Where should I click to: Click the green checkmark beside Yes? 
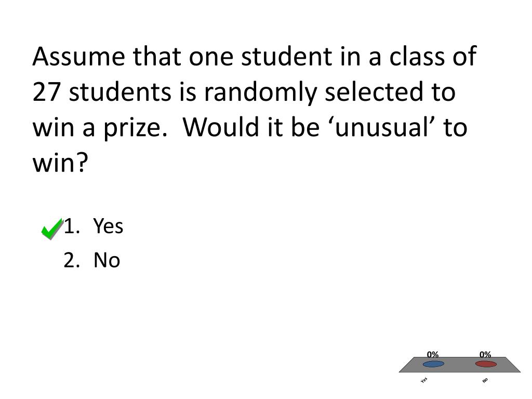tap(52, 229)
